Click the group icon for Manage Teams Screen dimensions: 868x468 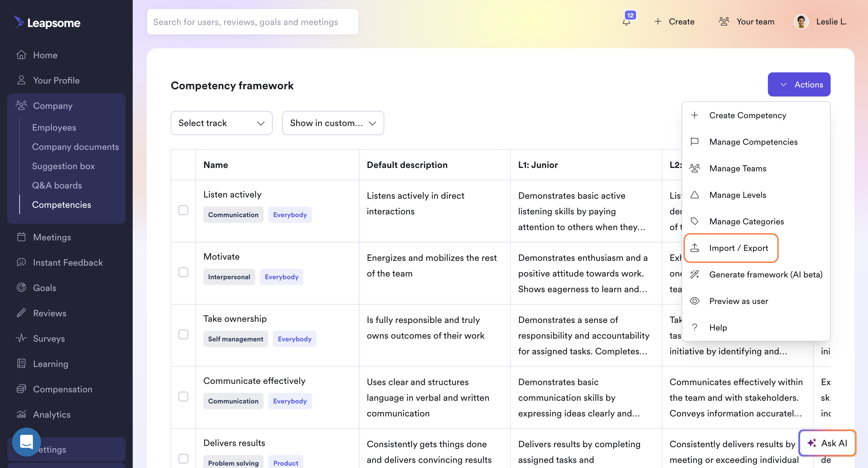click(x=695, y=168)
